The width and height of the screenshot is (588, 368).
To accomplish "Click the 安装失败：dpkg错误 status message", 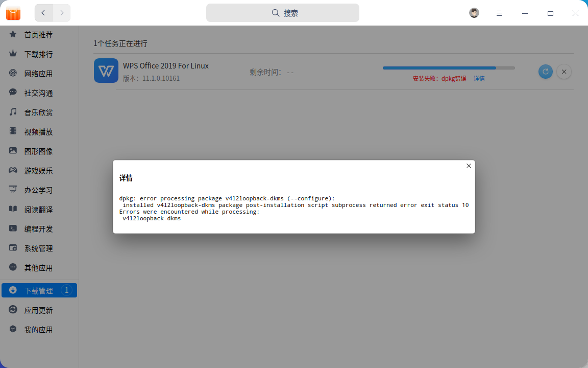I will (439, 79).
